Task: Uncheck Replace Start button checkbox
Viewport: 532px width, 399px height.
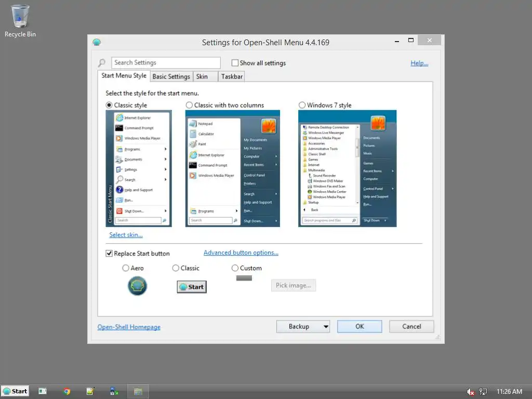Action: point(109,254)
